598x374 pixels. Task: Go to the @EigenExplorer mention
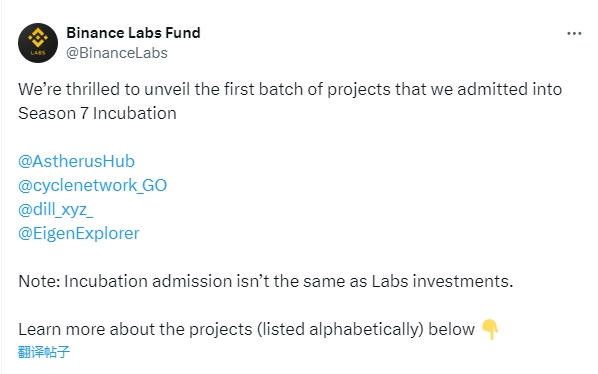click(79, 233)
